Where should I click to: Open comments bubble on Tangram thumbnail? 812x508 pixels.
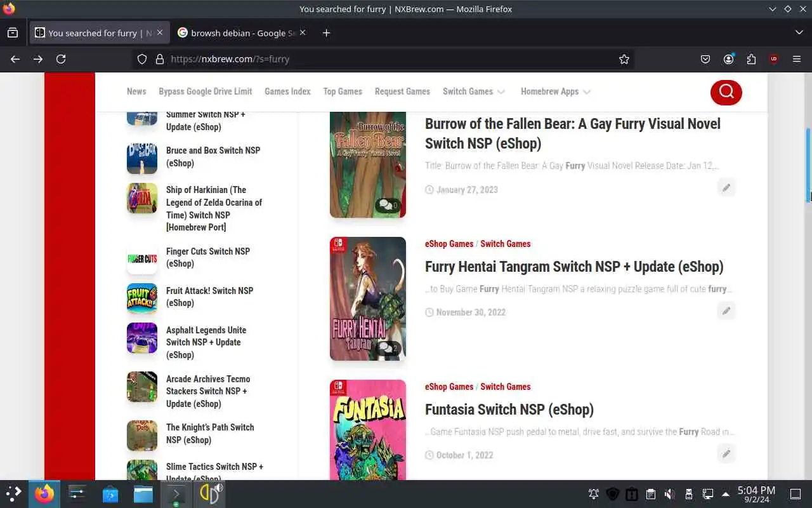[387, 348]
